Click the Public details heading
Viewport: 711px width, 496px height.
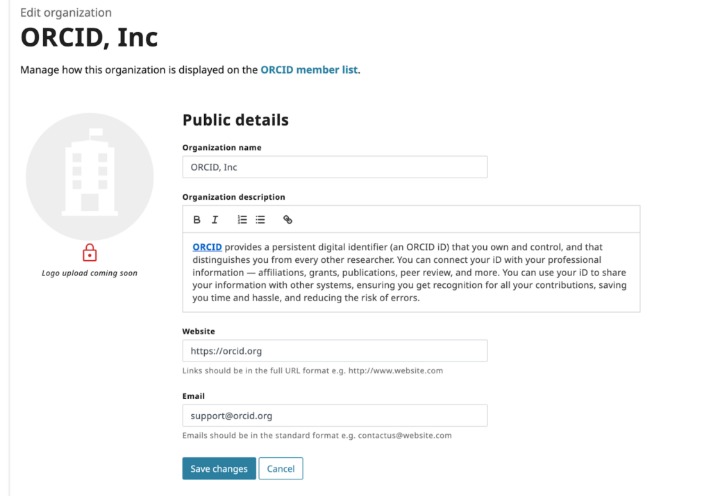tap(235, 120)
